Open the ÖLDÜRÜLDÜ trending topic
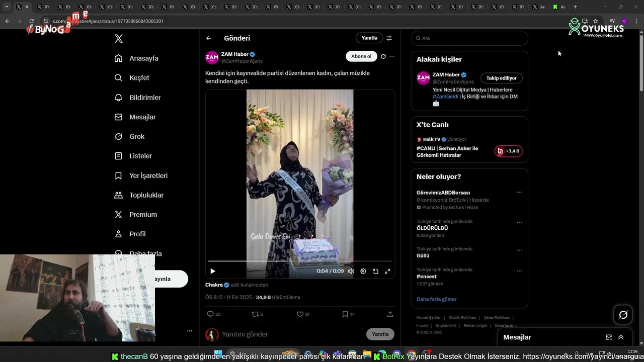This screenshot has height=362, width=644. click(432, 228)
